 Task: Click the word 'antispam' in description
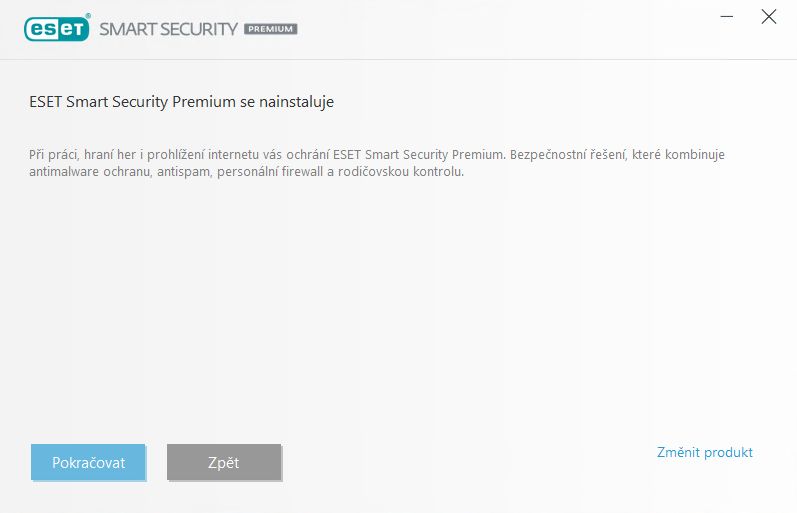pos(183,172)
